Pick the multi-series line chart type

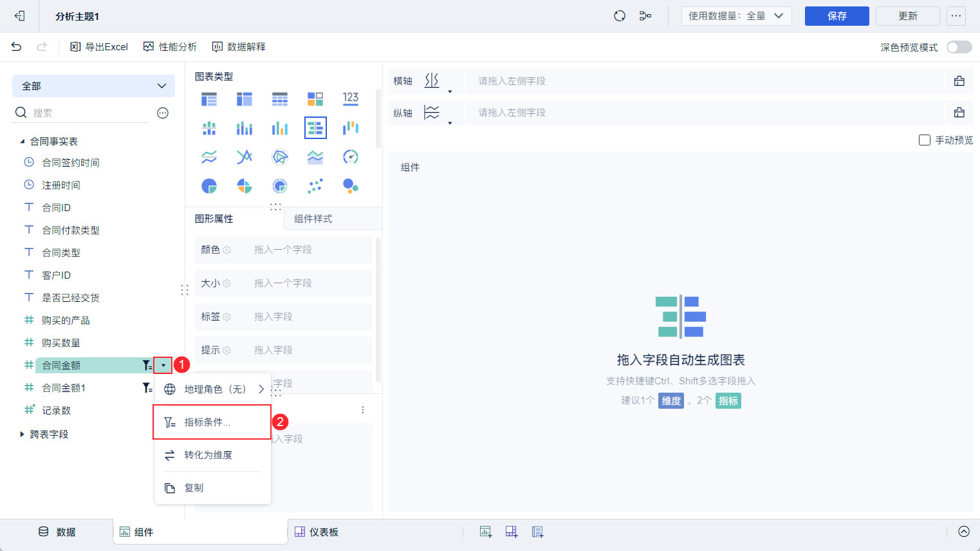[x=245, y=157]
